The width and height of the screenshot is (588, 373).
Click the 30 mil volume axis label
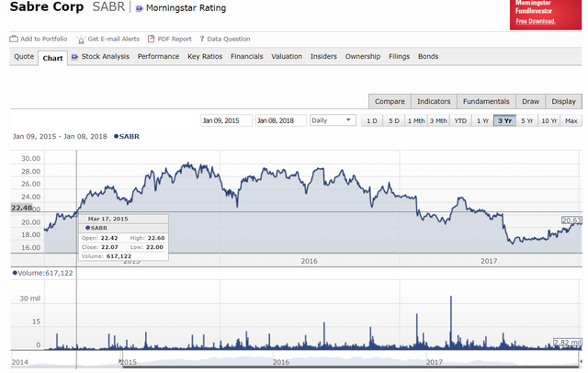click(30, 299)
